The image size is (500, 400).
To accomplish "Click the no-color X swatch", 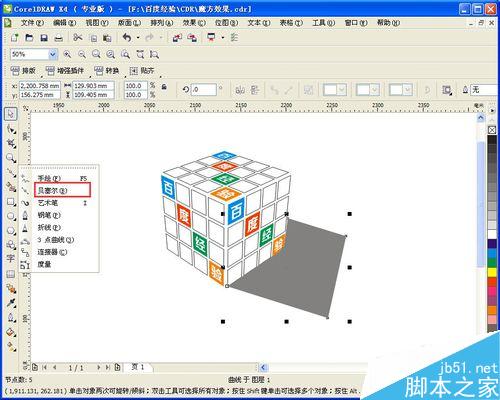I will click(492, 130).
